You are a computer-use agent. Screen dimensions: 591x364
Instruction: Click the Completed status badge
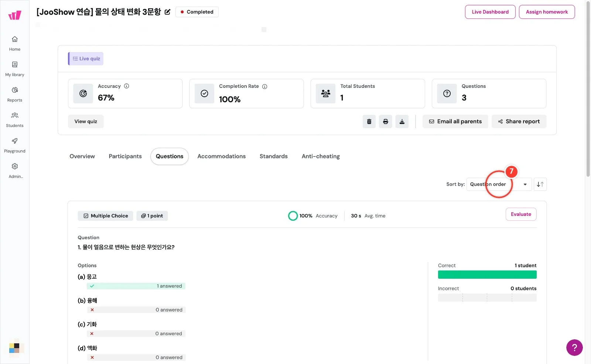197,12
